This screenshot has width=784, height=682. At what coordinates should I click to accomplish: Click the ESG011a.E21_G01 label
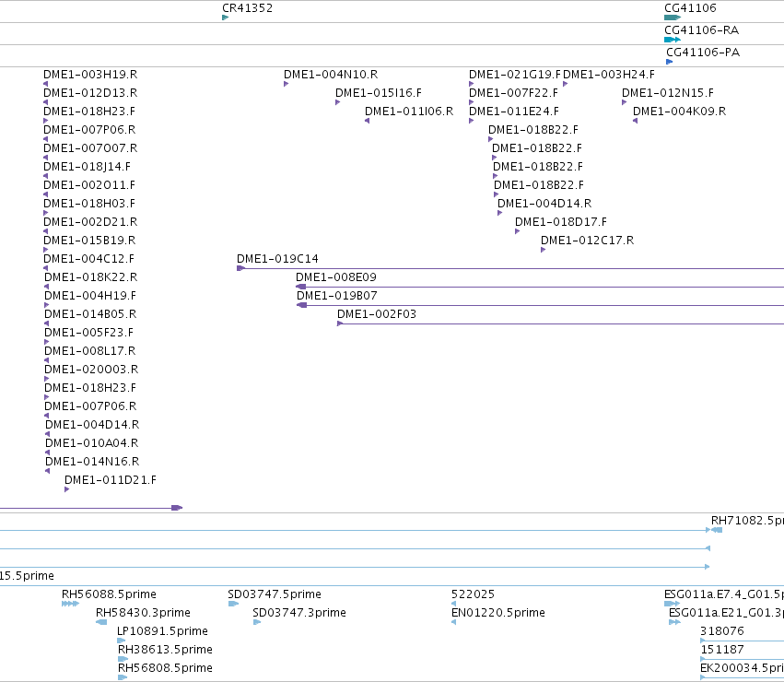coord(726,613)
